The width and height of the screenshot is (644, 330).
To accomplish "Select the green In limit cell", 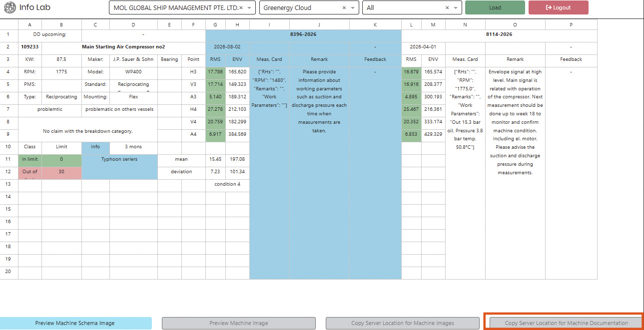I will (x=30, y=159).
